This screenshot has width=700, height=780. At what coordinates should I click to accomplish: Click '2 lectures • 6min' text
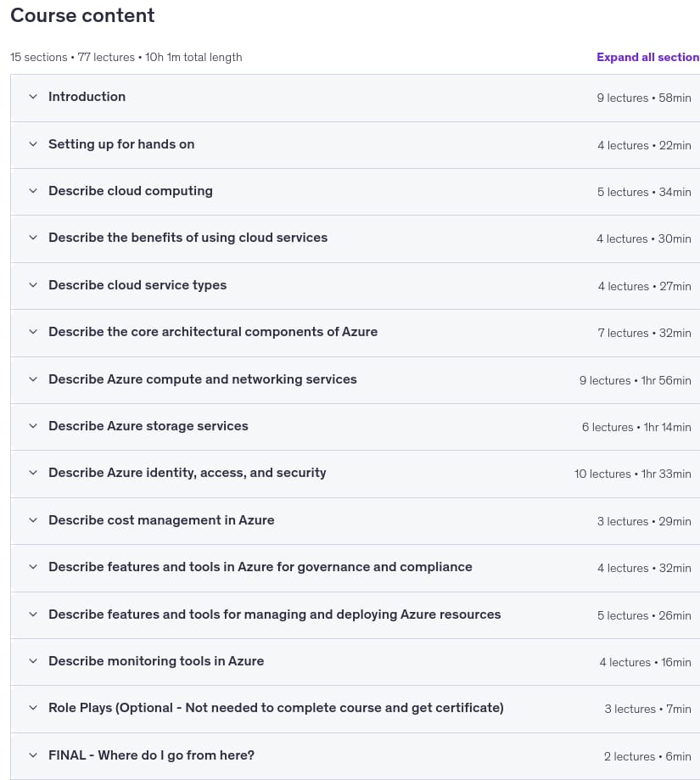coord(647,756)
